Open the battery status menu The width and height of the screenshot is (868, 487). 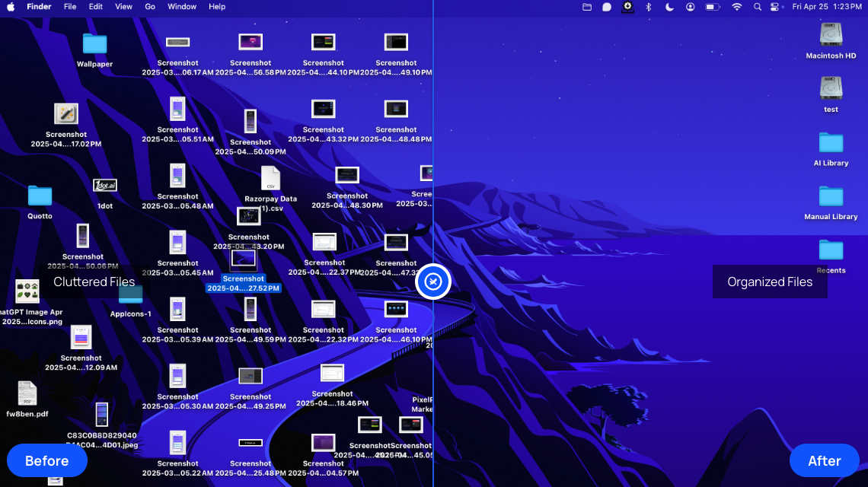click(713, 7)
